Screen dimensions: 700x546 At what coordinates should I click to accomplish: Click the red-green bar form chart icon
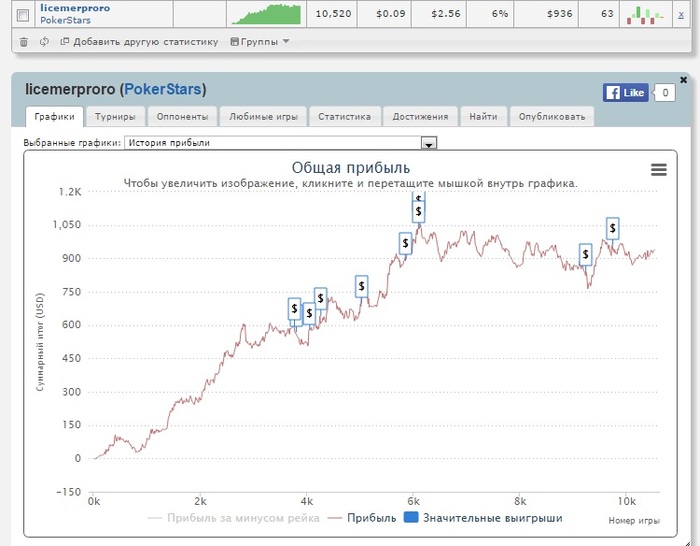(x=645, y=15)
